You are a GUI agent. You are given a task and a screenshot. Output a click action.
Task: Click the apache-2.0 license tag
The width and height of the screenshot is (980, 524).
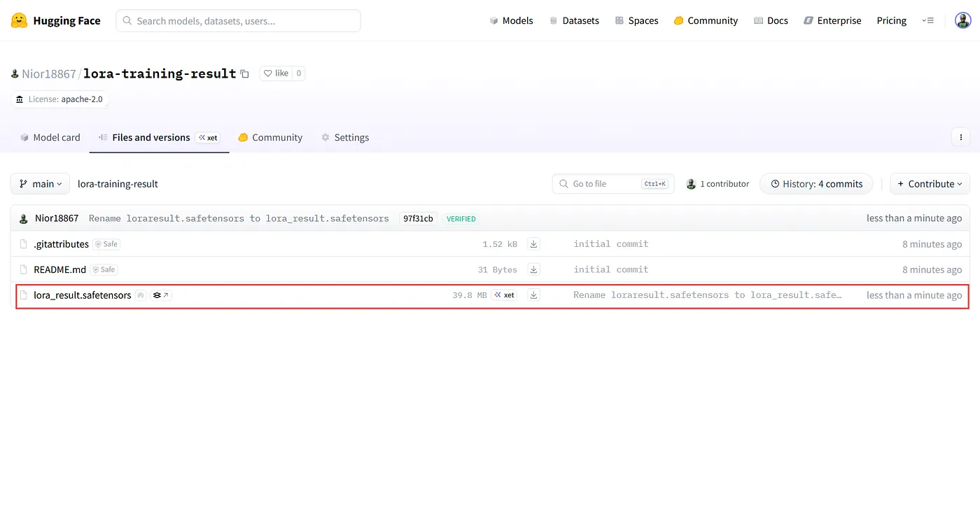pos(59,99)
